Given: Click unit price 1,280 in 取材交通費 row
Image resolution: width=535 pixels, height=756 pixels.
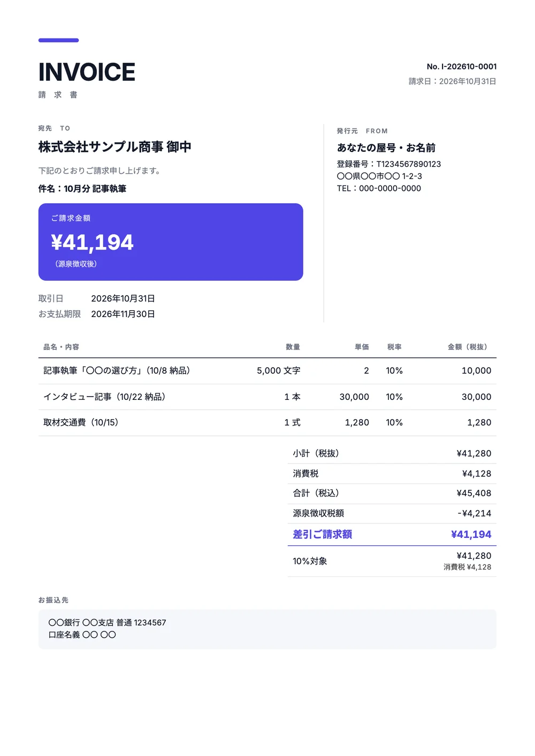Looking at the screenshot, I should pos(357,422).
